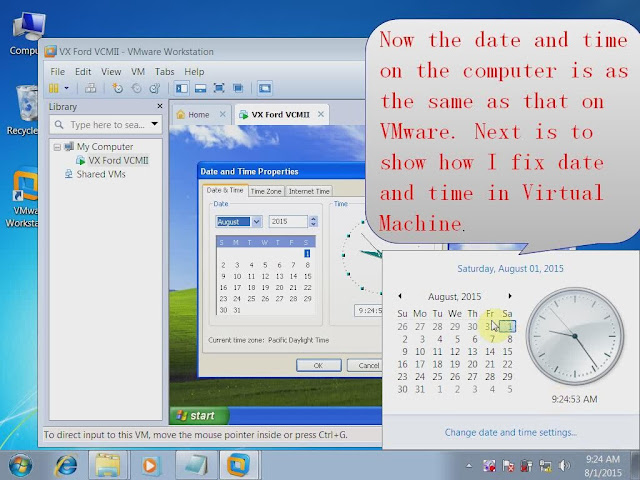Click the revert to snapshot toolbar icon
Screen dimensions: 640x480
click(136, 88)
